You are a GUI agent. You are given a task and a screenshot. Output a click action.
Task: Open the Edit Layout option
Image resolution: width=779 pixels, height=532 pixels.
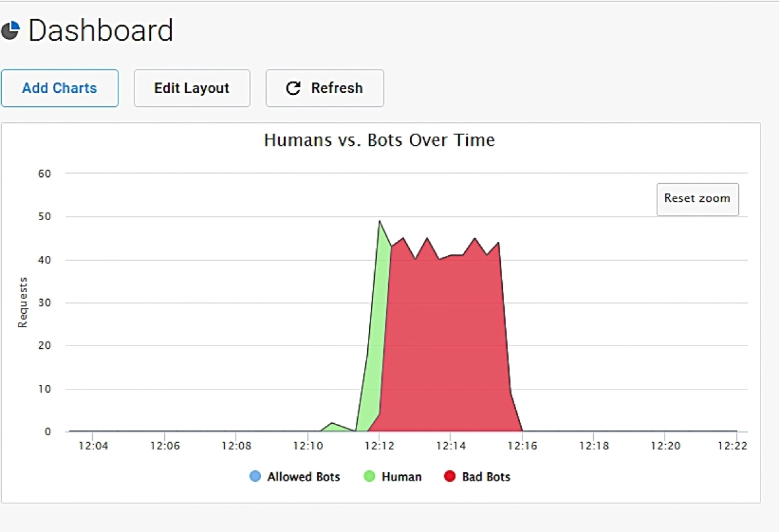(192, 88)
